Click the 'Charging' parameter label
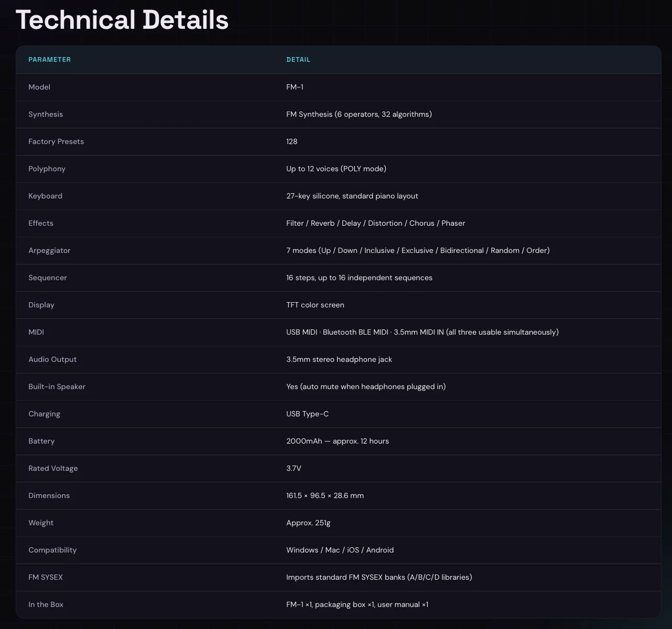672x629 pixels. coord(44,414)
